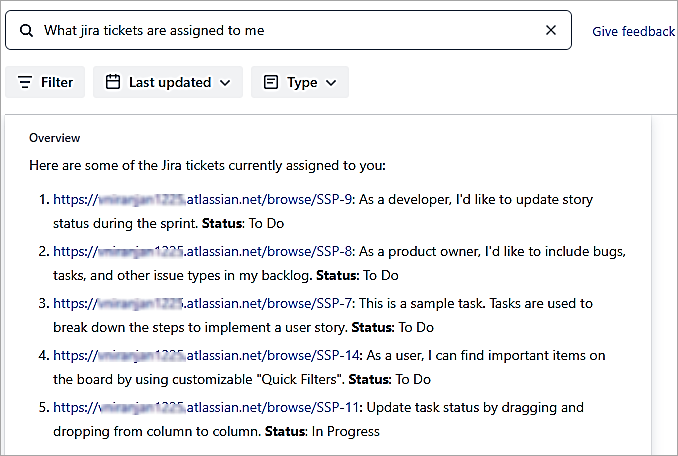Open the Give feedback link
678x456 pixels.
click(x=633, y=31)
